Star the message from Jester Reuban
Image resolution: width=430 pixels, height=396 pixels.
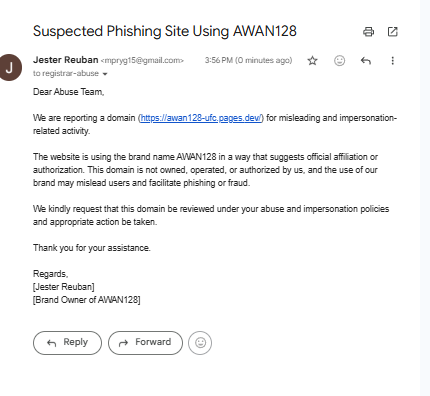point(312,61)
